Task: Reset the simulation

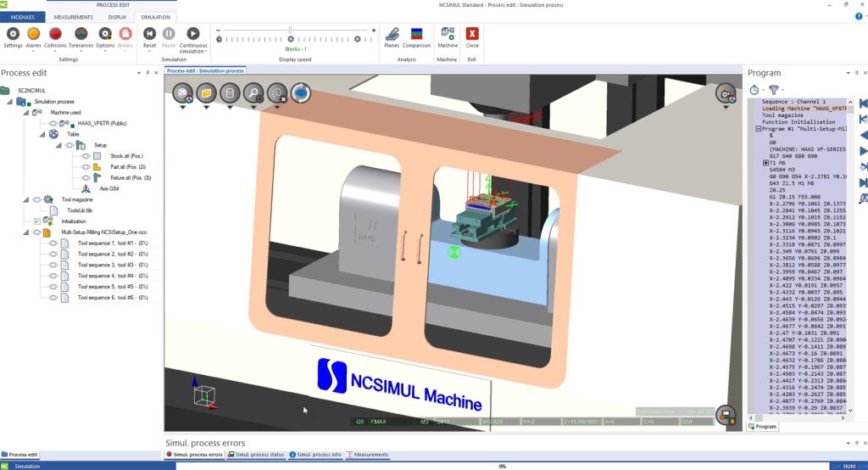Action: pos(149,33)
